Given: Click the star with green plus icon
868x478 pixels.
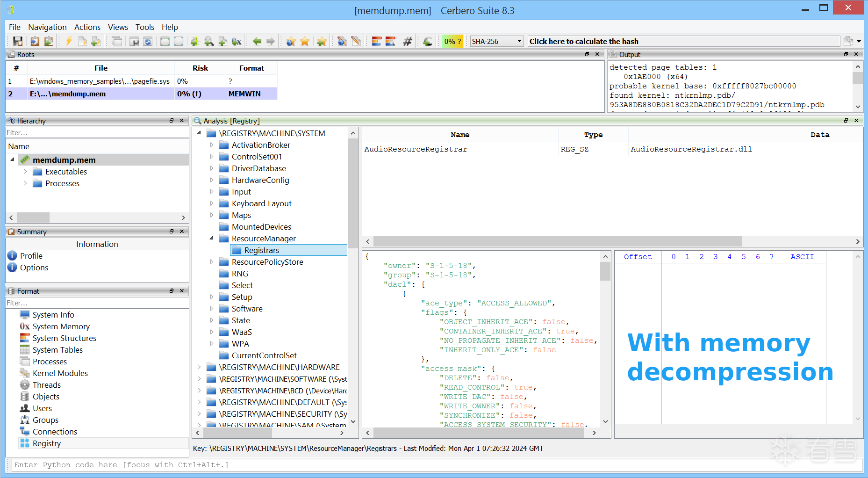Looking at the screenshot, I should 322,41.
